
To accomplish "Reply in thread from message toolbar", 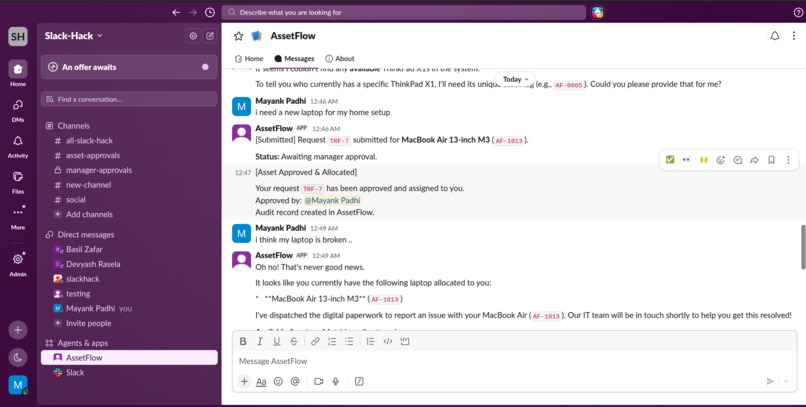I will 738,160.
